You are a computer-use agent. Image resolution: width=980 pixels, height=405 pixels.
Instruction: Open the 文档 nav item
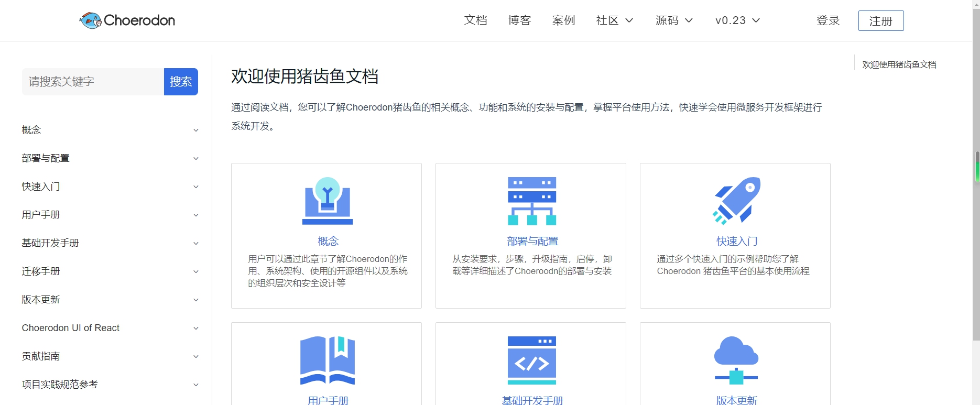476,20
